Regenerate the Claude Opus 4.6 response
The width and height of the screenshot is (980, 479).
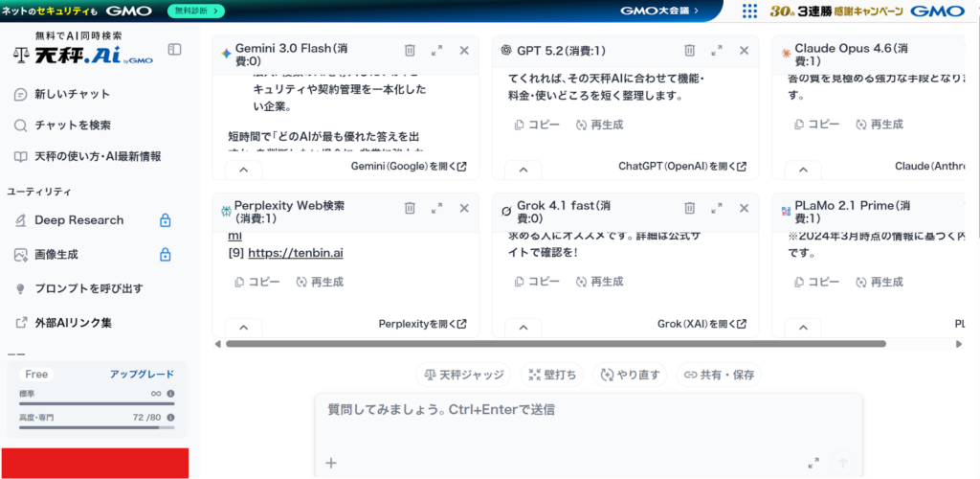(879, 124)
